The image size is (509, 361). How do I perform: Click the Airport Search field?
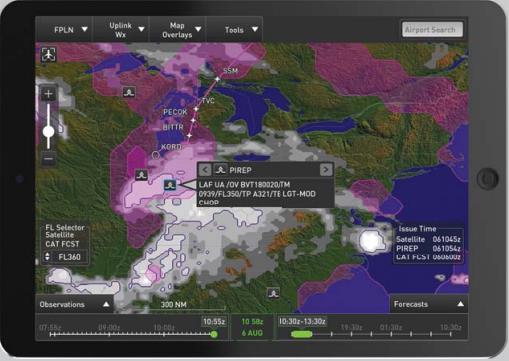[432, 29]
